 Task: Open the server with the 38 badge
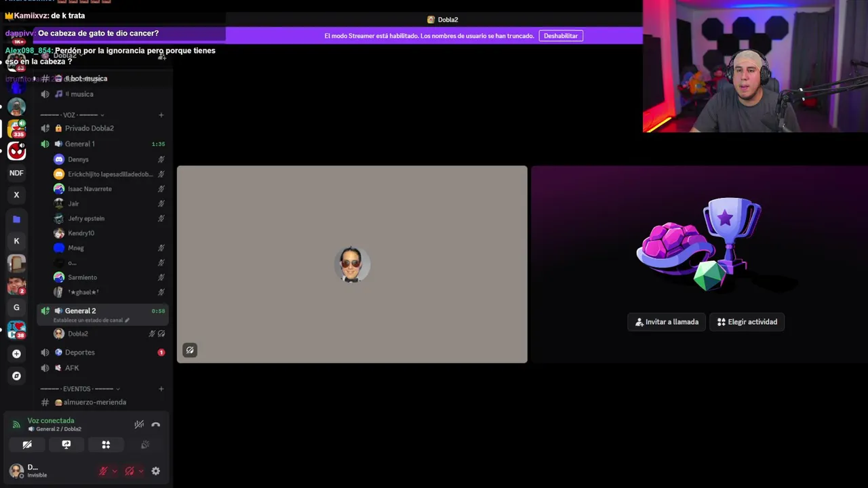pyautogui.click(x=16, y=330)
